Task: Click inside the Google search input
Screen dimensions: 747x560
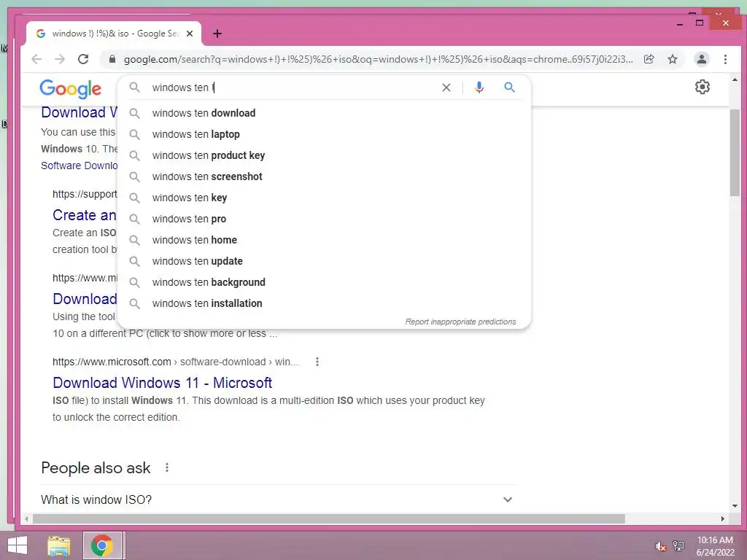Action: [293, 87]
